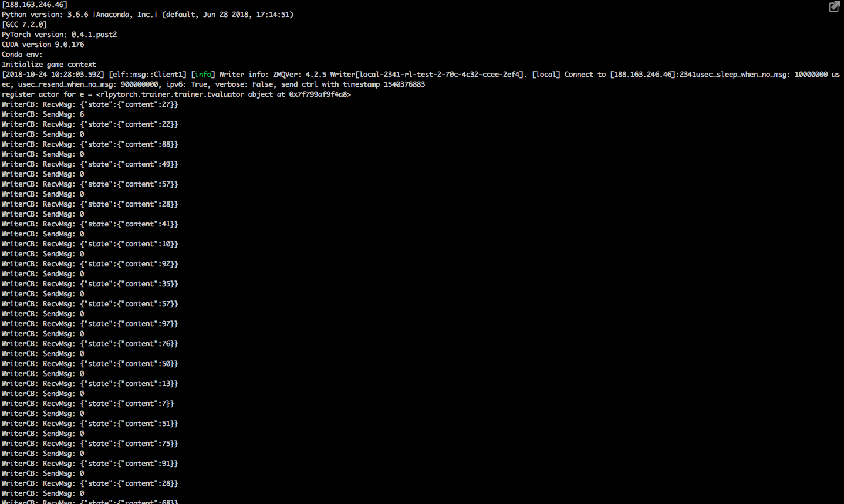This screenshot has width=844, height=504.
Task: Click the 'SendMsg: 6' line
Action: (43, 114)
